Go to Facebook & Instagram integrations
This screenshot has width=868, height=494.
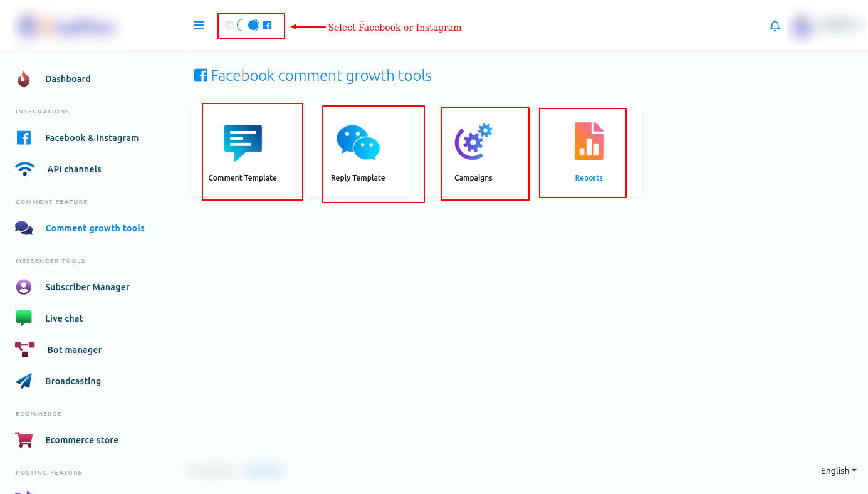(x=92, y=138)
